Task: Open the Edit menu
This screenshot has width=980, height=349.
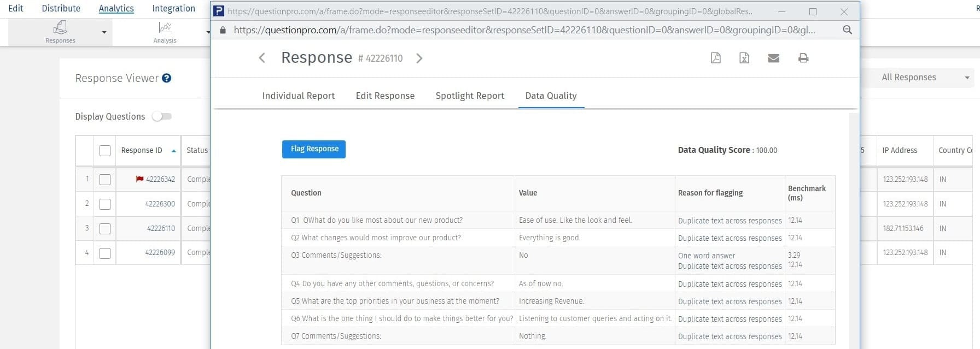Action: [16, 8]
